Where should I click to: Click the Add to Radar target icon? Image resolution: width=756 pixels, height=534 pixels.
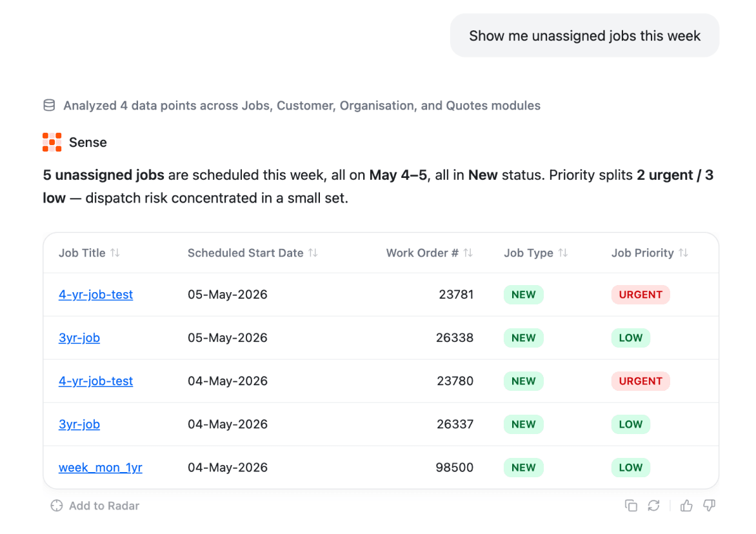[57, 506]
